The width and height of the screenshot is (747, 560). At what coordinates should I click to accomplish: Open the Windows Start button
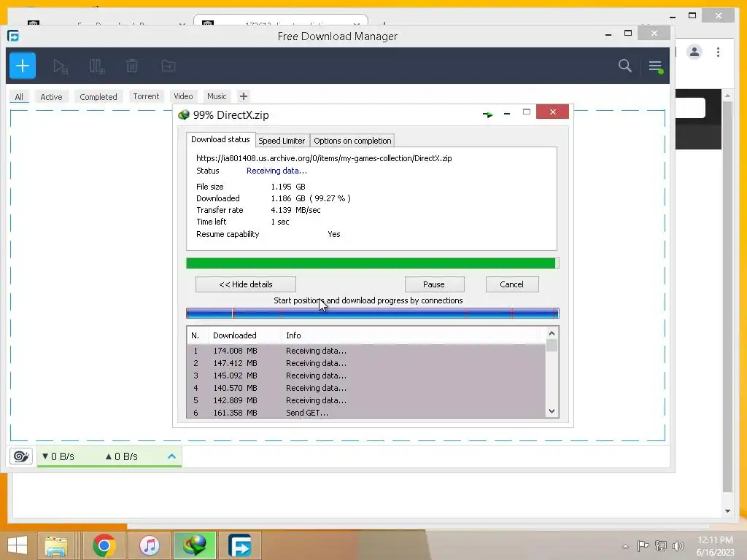[x=18, y=545]
